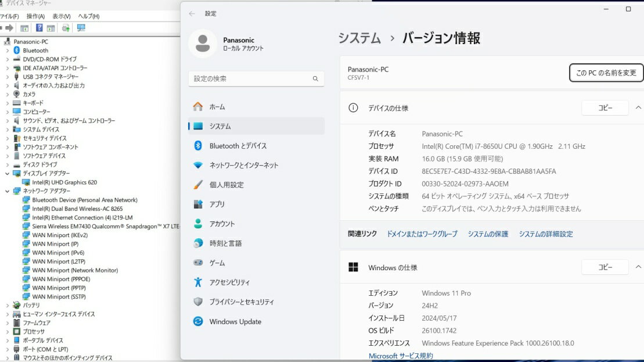Collapse the デバイスの仕様 section chevron
Image resolution: width=644 pixels, height=362 pixels.
pos(638,107)
